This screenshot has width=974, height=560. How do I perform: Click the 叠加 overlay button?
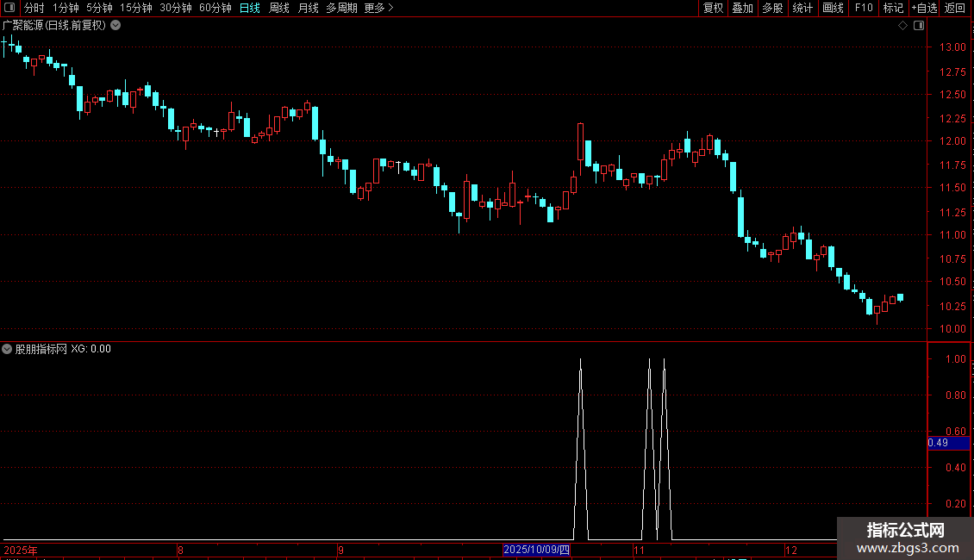pos(743,8)
